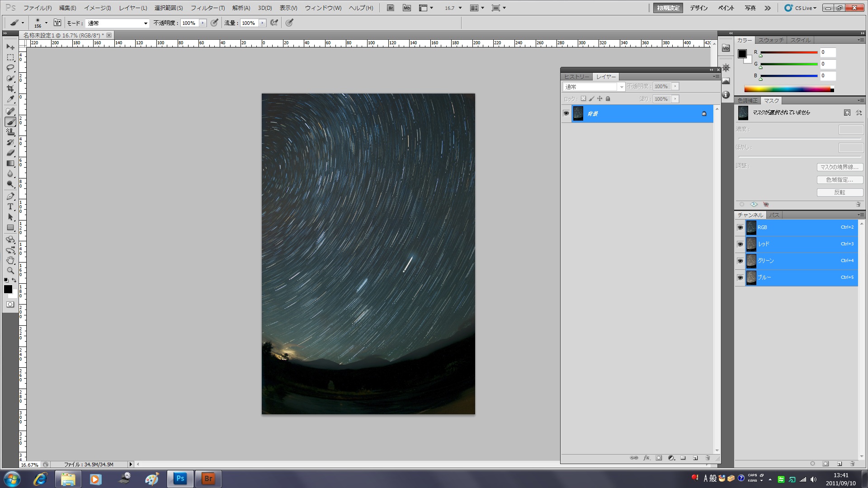This screenshot has width=868, height=488.
Task: Select the Horizontal Type tool
Action: 10,206
